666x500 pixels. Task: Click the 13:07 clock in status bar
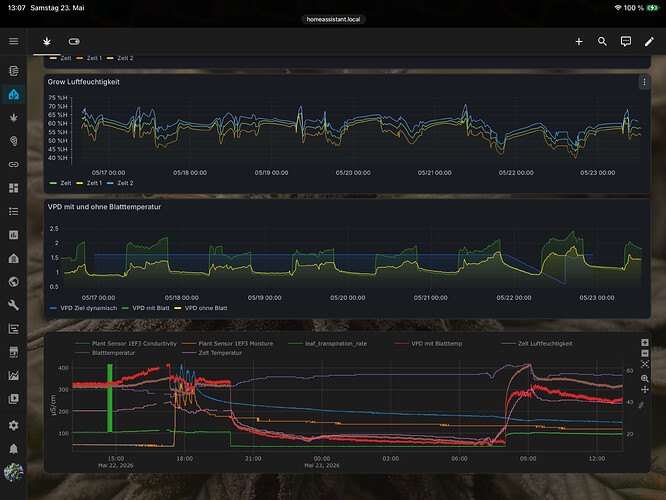click(17, 8)
